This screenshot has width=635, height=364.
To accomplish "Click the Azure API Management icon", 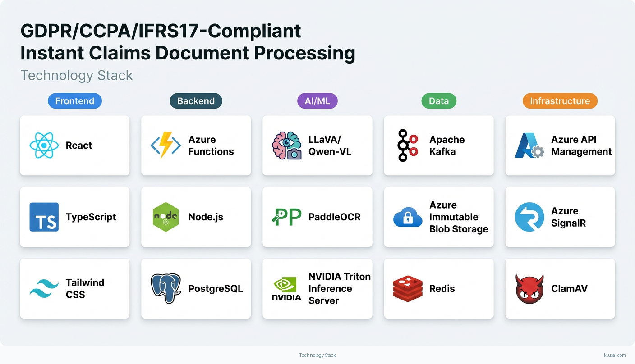I will (x=529, y=145).
